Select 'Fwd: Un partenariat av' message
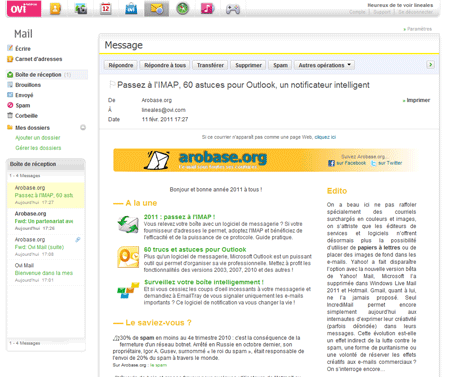This screenshot has height=377, width=450. (x=46, y=221)
